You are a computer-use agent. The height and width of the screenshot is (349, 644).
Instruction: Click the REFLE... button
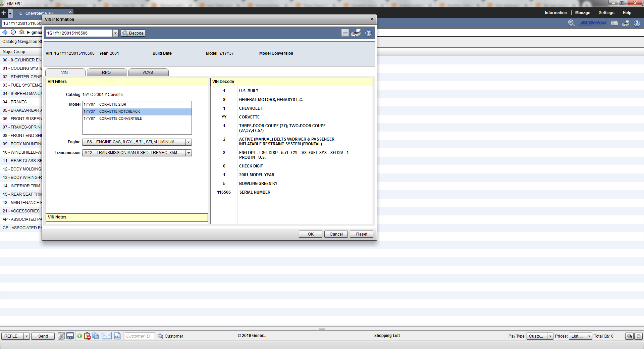12,336
